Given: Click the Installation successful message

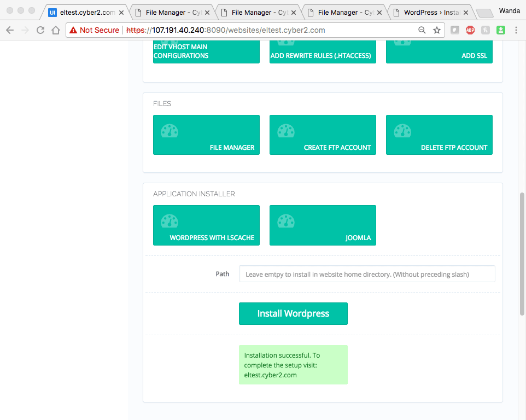Looking at the screenshot, I should coord(293,365).
